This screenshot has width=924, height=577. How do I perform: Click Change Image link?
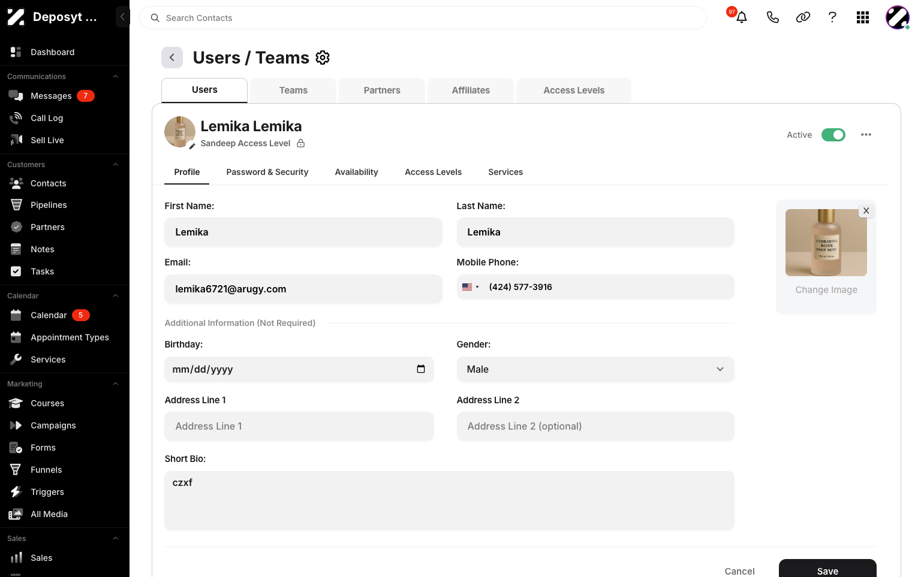coord(826,290)
